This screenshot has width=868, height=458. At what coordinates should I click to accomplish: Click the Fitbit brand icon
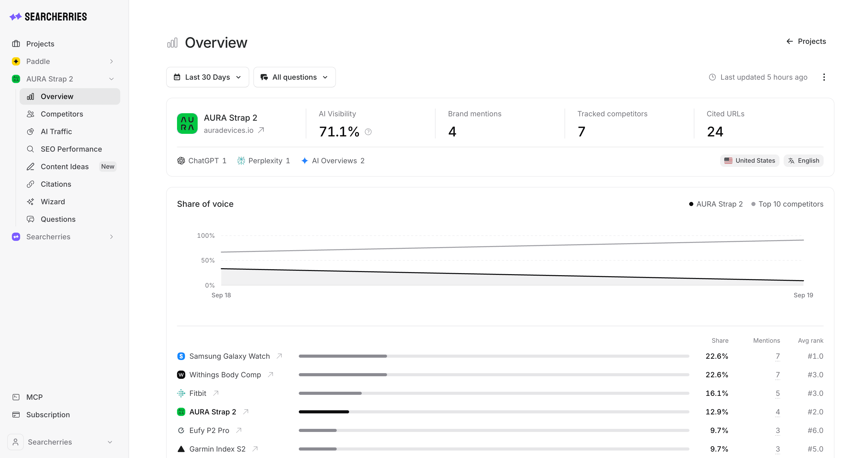pos(181,393)
